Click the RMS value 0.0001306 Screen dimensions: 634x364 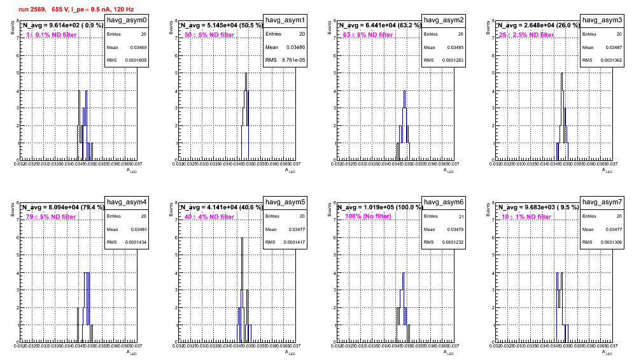tap(611, 242)
